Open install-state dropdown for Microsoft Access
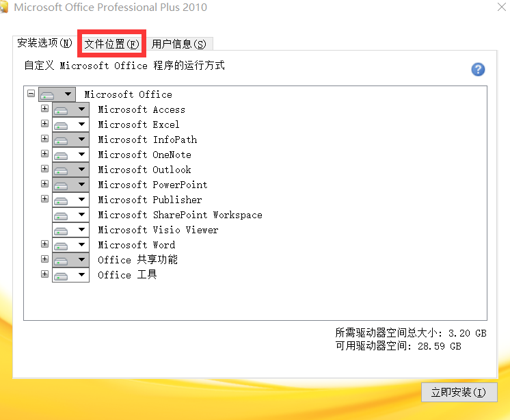 click(70, 109)
